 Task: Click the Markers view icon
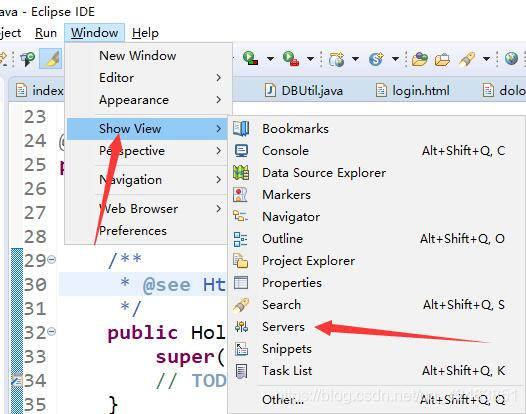pos(241,195)
